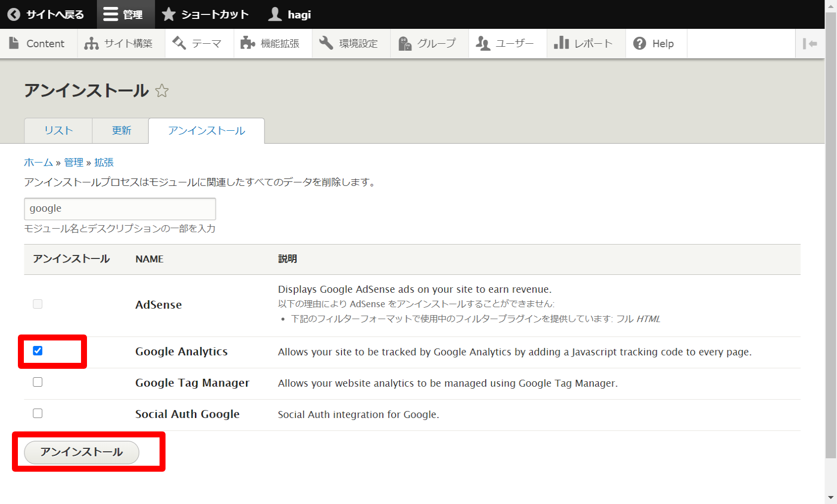This screenshot has height=504, width=837.
Task: Click the Google Tag Manager description text
Action: point(448,383)
